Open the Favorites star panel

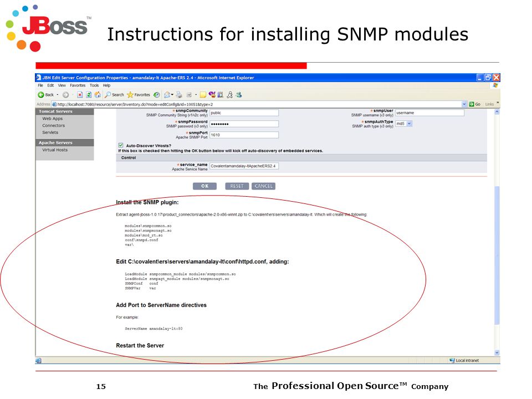139,95
